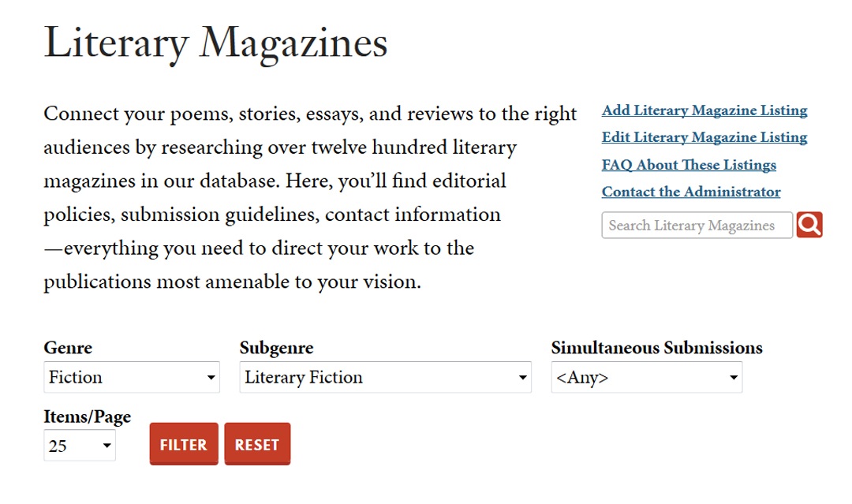The image size is (852, 504).
Task: Click the Literary Magazines page heading
Action: coord(215,43)
